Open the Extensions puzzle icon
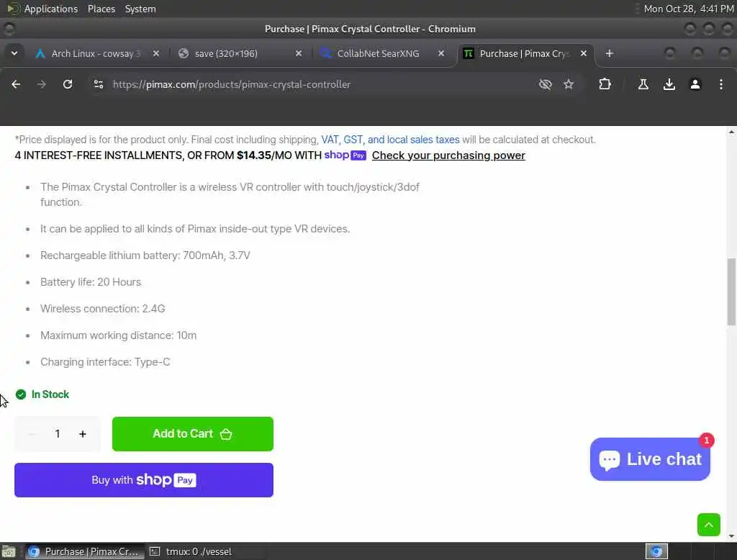The width and height of the screenshot is (737, 560). tap(605, 85)
